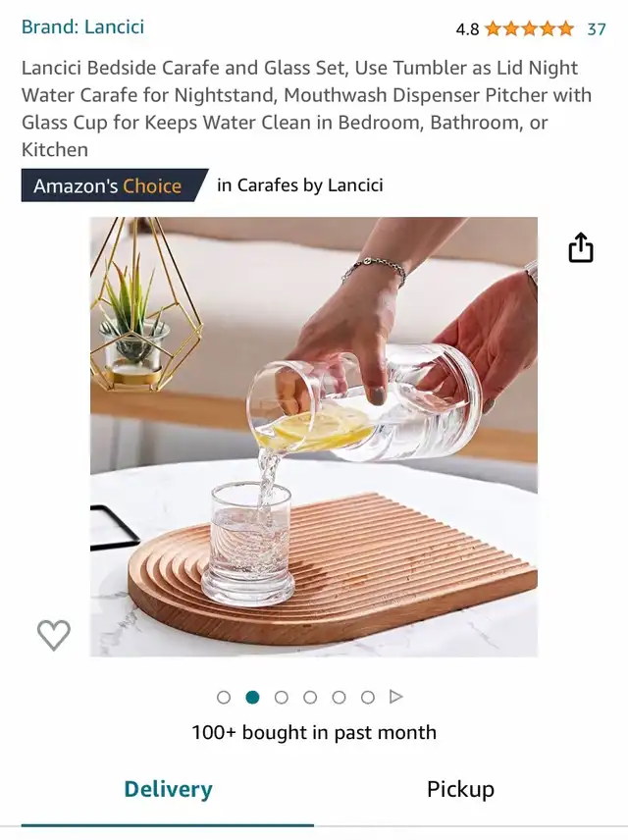Viewport: 628px width, 840px height.
Task: Select the fourth image carousel dot
Action: (310, 698)
